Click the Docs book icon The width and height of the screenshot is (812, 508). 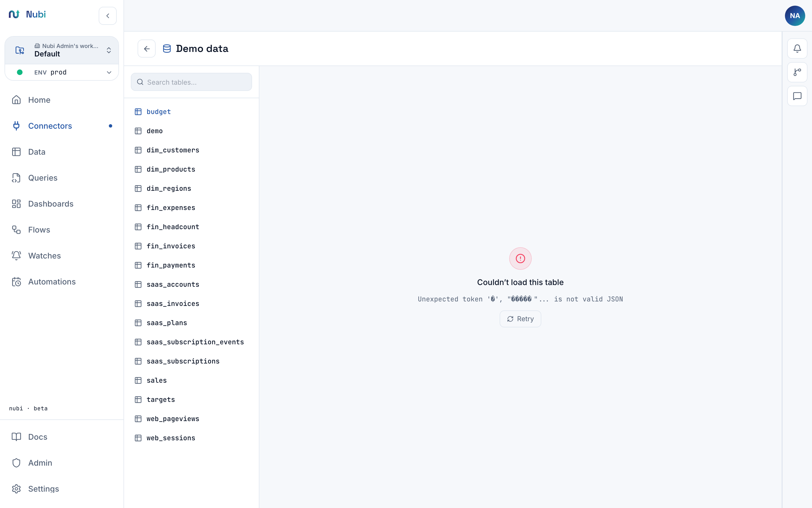click(16, 437)
